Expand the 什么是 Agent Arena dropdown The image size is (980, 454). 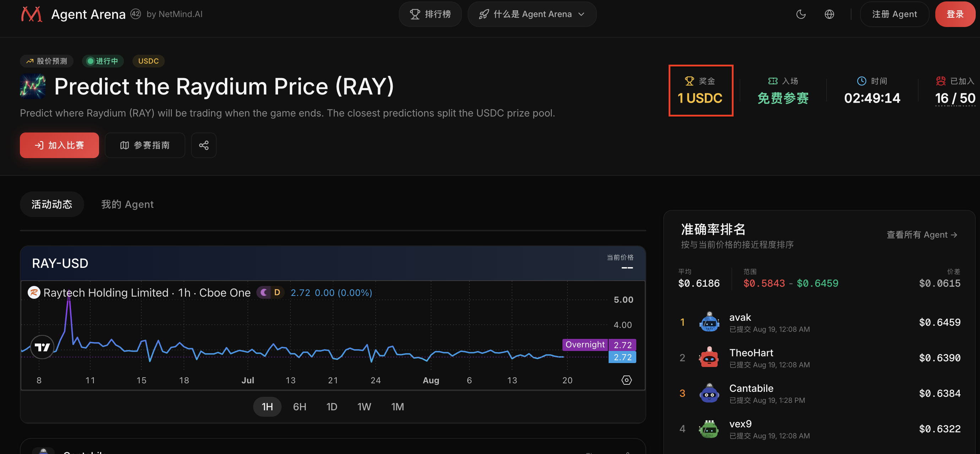coord(532,14)
